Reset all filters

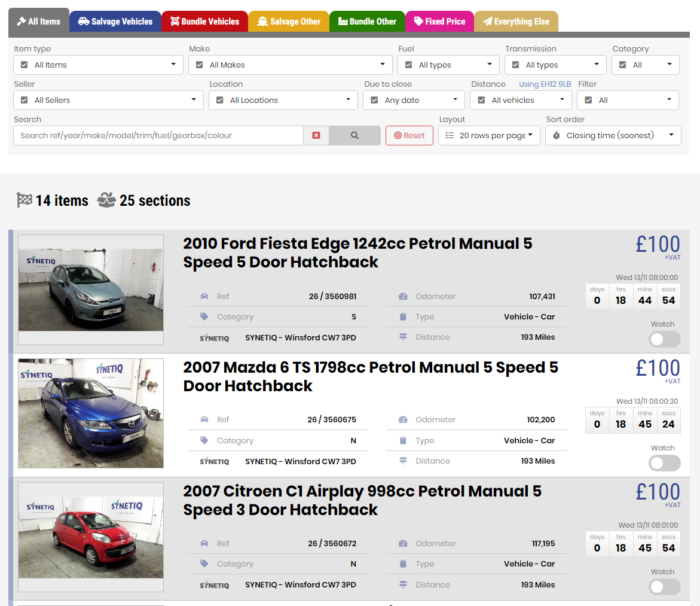409,135
